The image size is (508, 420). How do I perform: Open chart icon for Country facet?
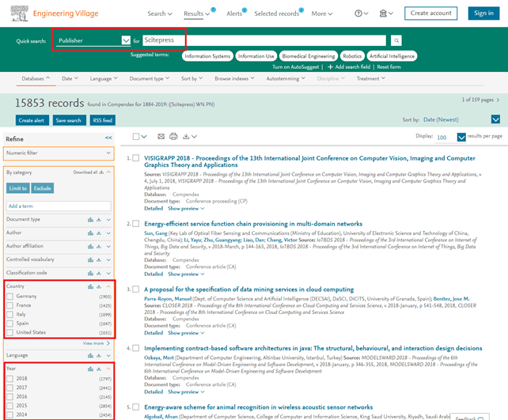point(90,286)
